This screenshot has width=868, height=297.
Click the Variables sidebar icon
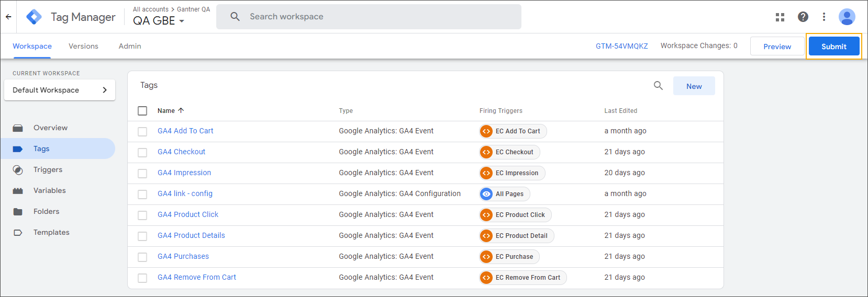pos(18,191)
